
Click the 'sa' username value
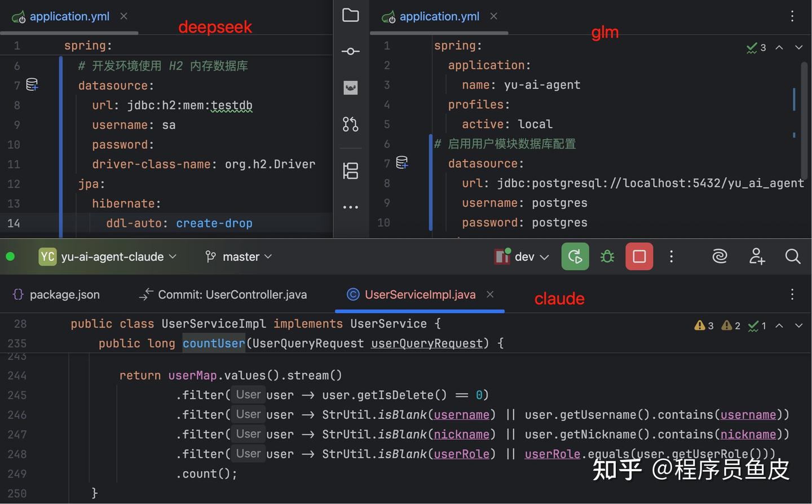pyautogui.click(x=169, y=125)
